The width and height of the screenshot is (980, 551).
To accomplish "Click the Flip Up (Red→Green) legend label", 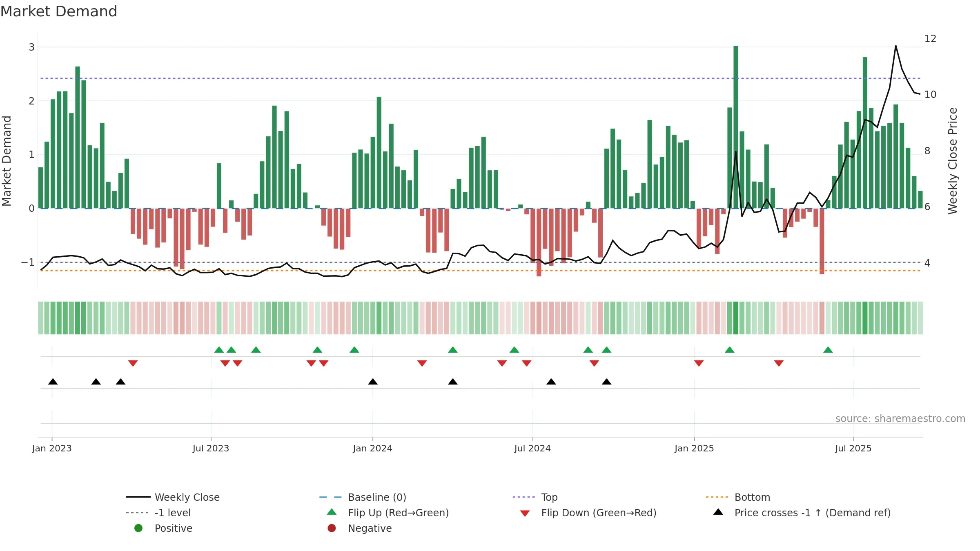I will (398, 513).
